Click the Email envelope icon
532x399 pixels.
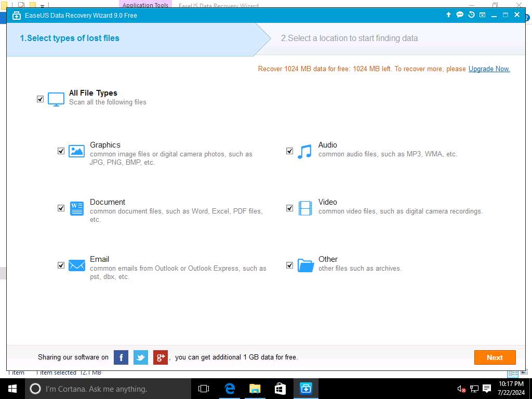tap(77, 265)
